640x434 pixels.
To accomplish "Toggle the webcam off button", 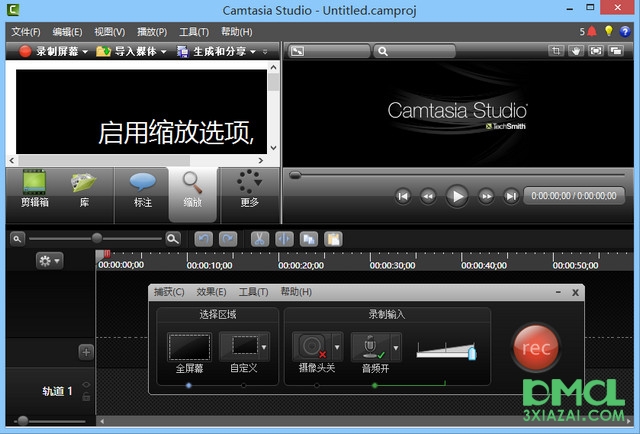I will coord(312,347).
